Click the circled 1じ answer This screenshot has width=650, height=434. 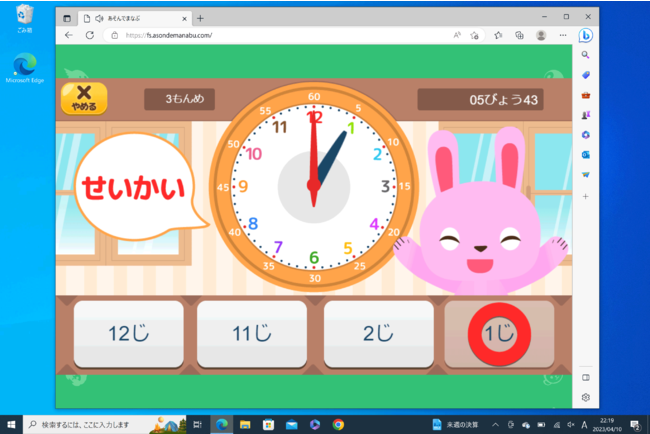tap(498, 334)
